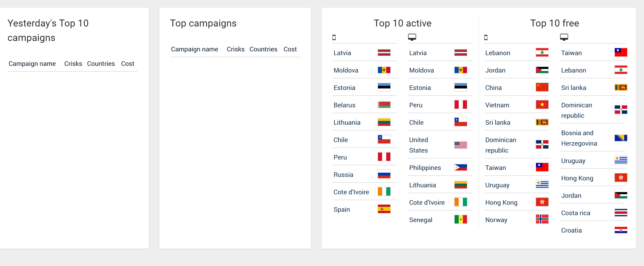Click the Norway flag icon
Image resolution: width=644 pixels, height=266 pixels.
click(542, 219)
